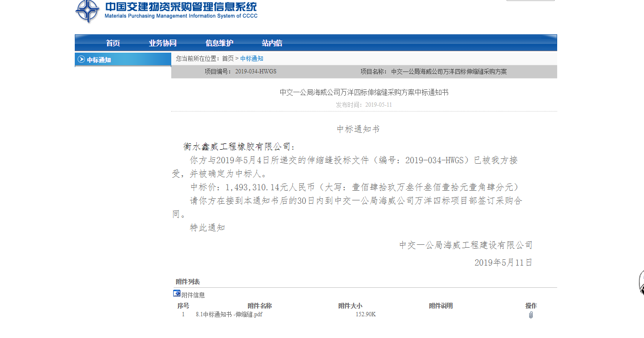Open the 业务协同 navigation menu
The width and height of the screenshot is (644, 338).
pyautogui.click(x=163, y=43)
